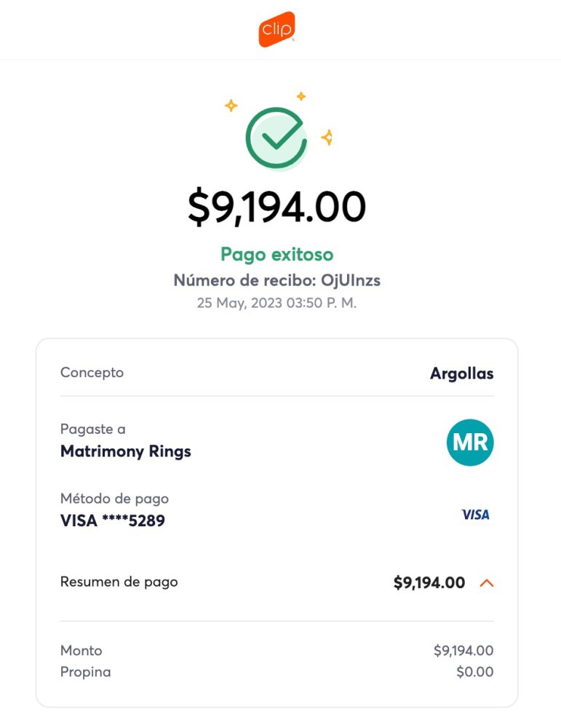
Task: Click the large $9,194.00 total amount
Action: pyautogui.click(x=276, y=207)
